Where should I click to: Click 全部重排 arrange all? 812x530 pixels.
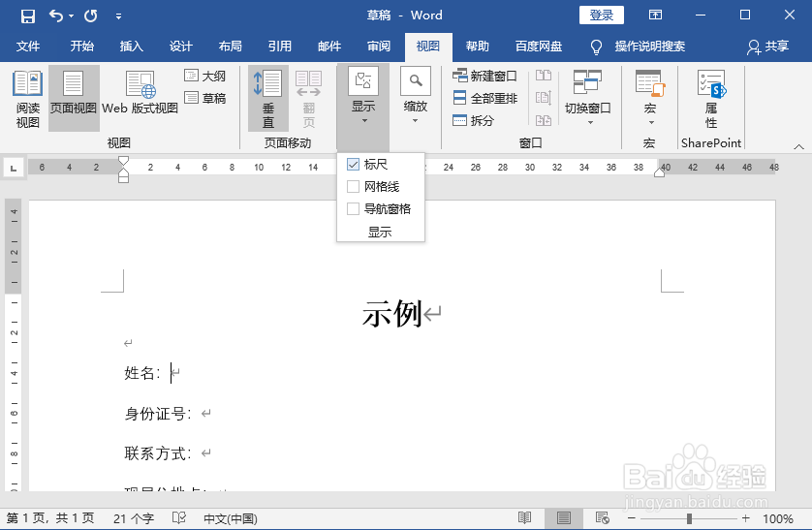(484, 98)
